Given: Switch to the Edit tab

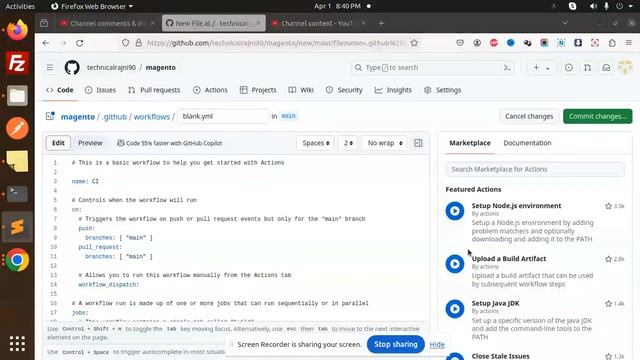Looking at the screenshot, I should pyautogui.click(x=58, y=143).
